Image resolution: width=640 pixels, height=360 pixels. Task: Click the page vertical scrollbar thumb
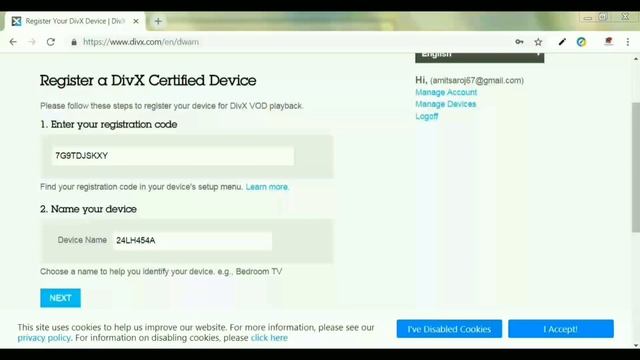coord(636,167)
